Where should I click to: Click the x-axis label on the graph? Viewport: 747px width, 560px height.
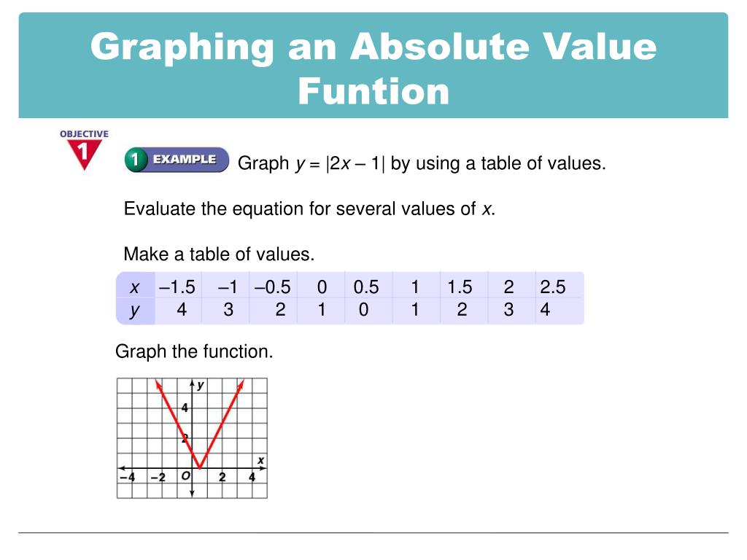tap(260, 461)
